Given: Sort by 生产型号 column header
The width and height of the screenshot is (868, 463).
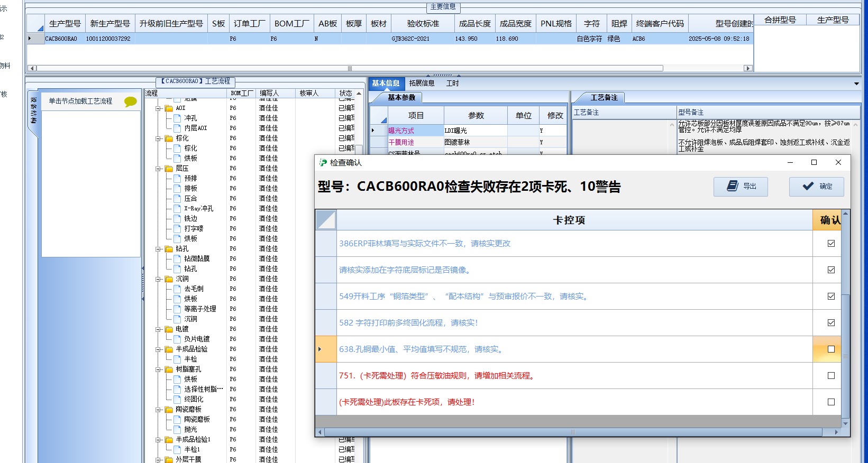Looking at the screenshot, I should click(x=65, y=24).
